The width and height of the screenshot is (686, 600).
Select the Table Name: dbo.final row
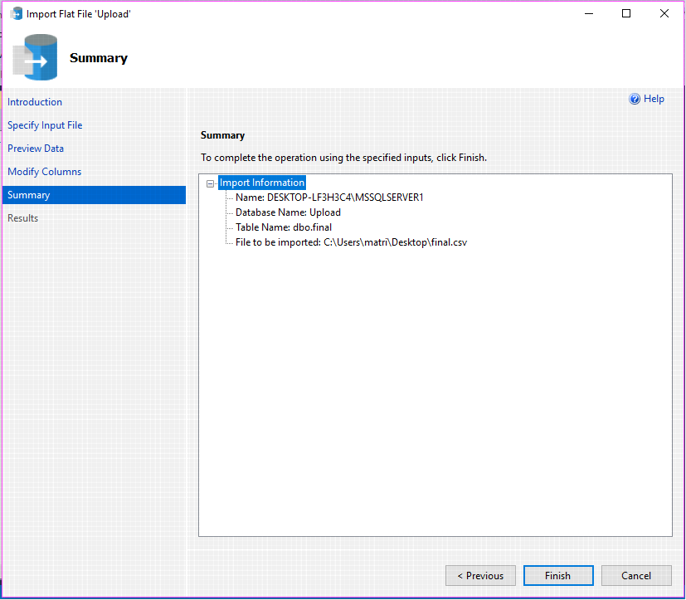click(x=283, y=227)
